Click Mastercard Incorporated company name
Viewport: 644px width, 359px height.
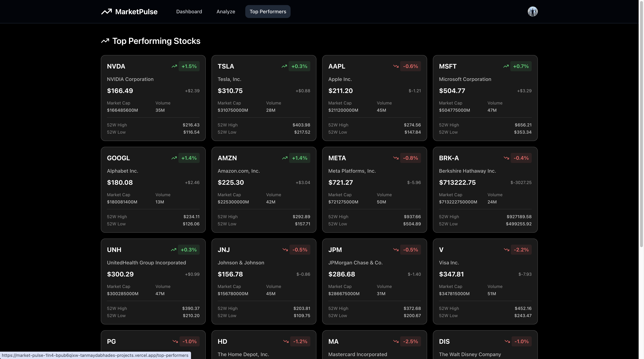(x=358, y=355)
